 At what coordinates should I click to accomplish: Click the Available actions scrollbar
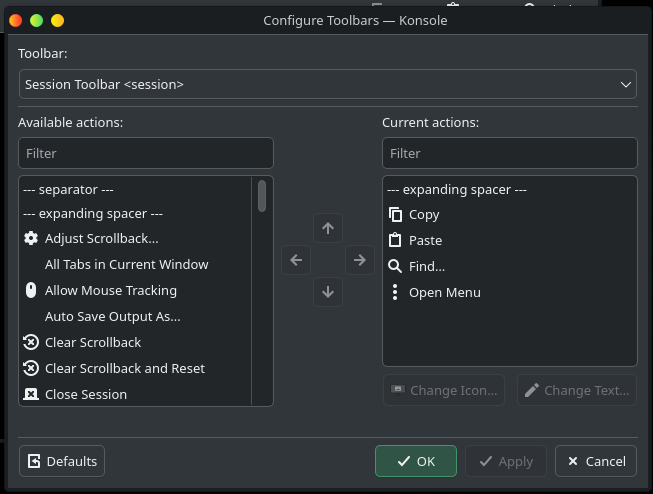pyautogui.click(x=262, y=195)
